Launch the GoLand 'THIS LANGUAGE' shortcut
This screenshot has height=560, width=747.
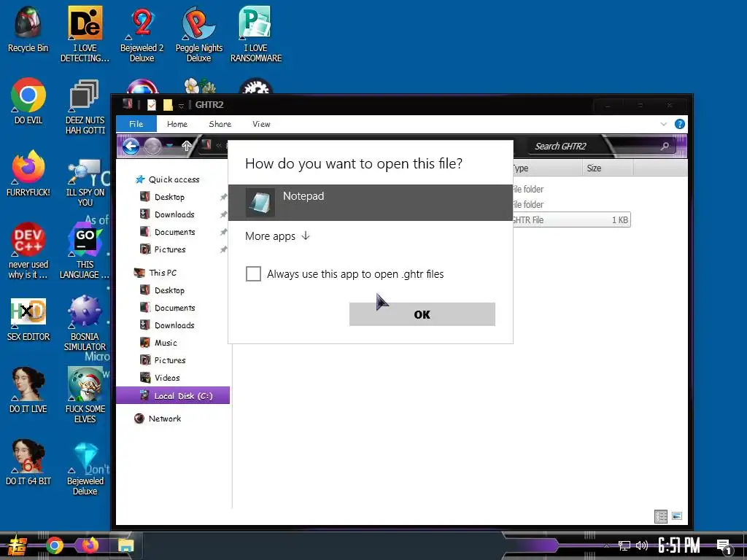pyautogui.click(x=85, y=251)
